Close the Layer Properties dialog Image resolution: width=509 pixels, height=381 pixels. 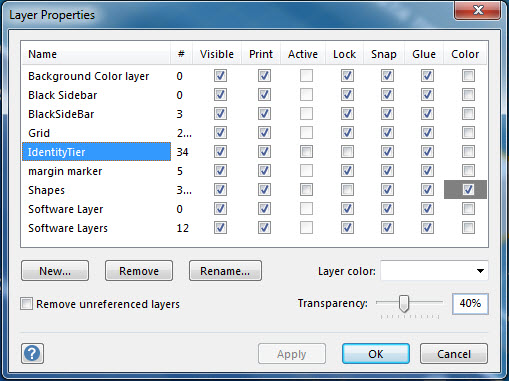coord(477,10)
